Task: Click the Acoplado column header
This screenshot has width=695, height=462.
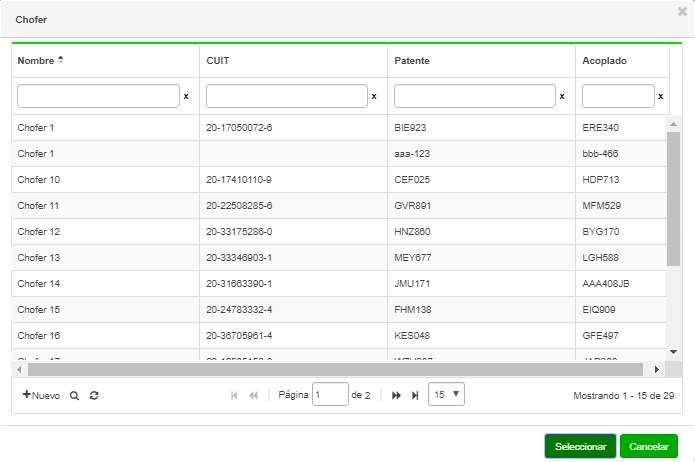Action: (x=622, y=61)
